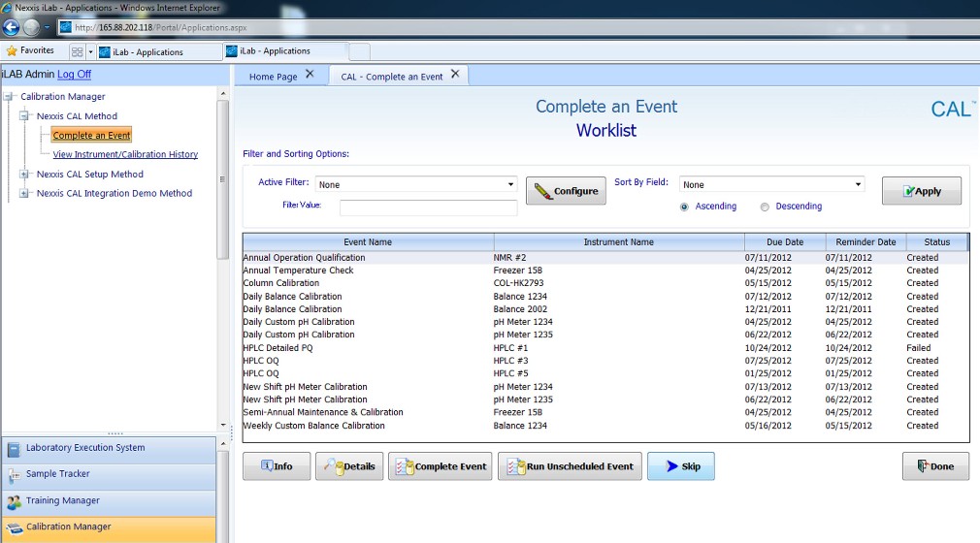The width and height of the screenshot is (980, 543).
Task: Sort by Event Name column header
Action: 368,241
